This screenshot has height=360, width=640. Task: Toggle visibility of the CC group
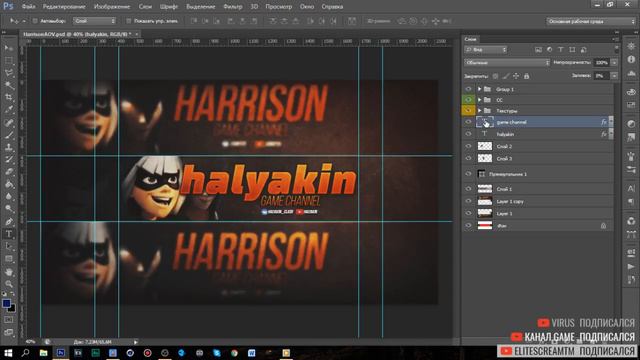click(x=468, y=100)
